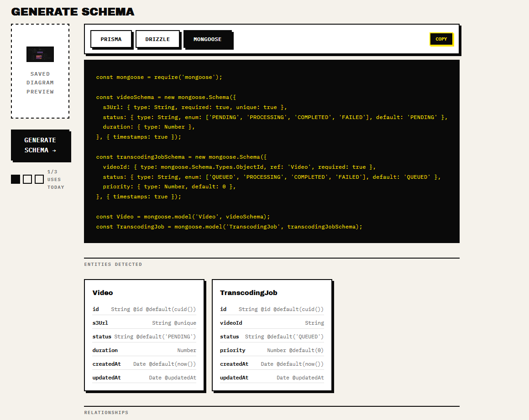Switch to the DRIZZLE schema tab

pyautogui.click(x=157, y=39)
